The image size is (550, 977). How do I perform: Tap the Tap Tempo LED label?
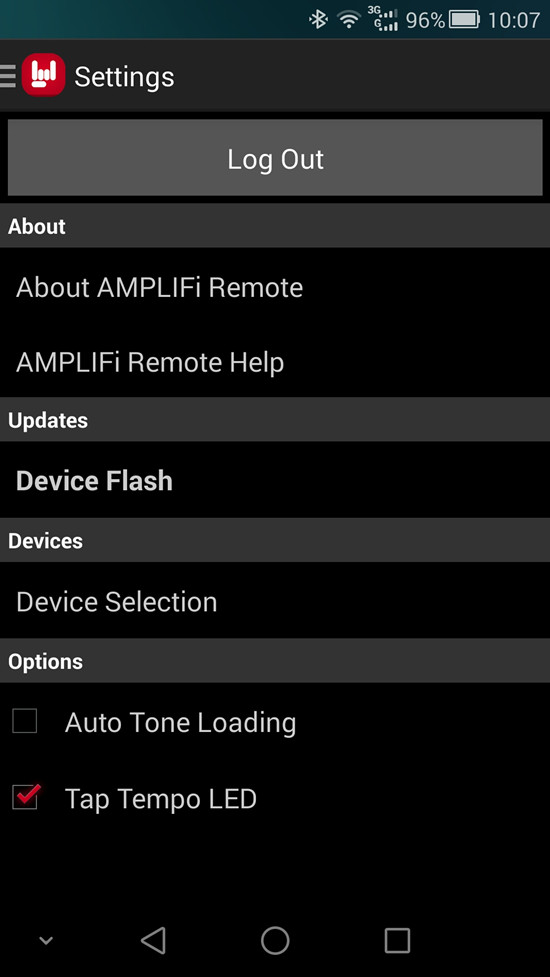(x=161, y=798)
